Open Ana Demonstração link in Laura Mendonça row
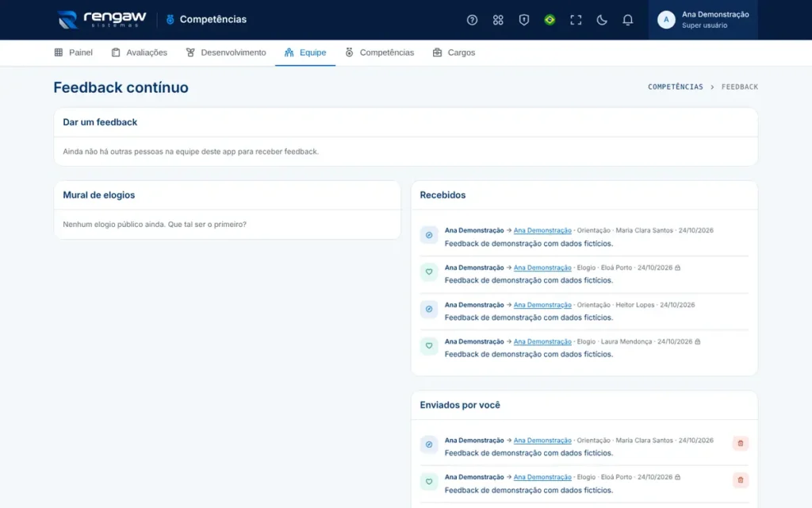The image size is (812, 508). pyautogui.click(x=542, y=341)
